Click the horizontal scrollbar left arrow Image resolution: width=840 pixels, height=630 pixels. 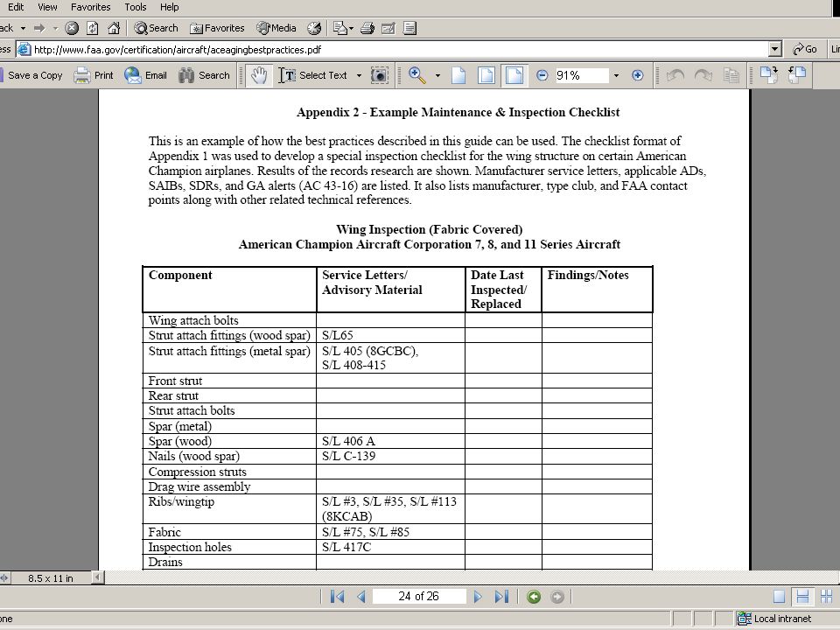pyautogui.click(x=97, y=577)
